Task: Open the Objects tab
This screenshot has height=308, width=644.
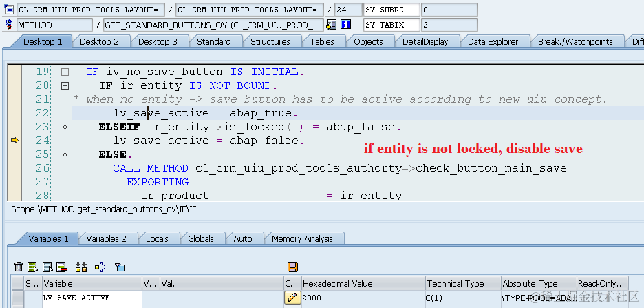Action: coord(368,41)
